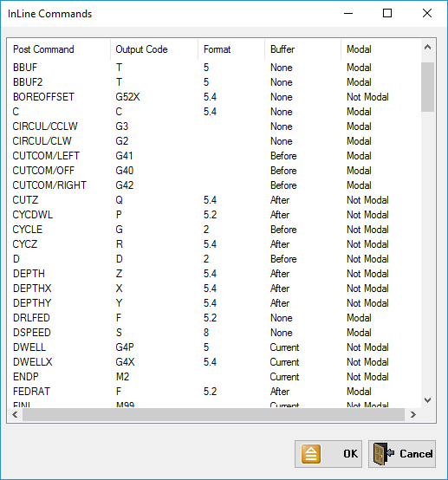Click output code S in DSPEED row
This screenshot has width=448, height=480.
[119, 332]
